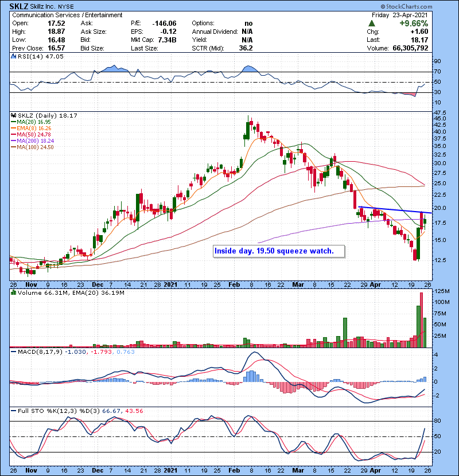The width and height of the screenshot is (459, 476).
Task: Click the Volume legend bar icon
Action: pos(13,292)
